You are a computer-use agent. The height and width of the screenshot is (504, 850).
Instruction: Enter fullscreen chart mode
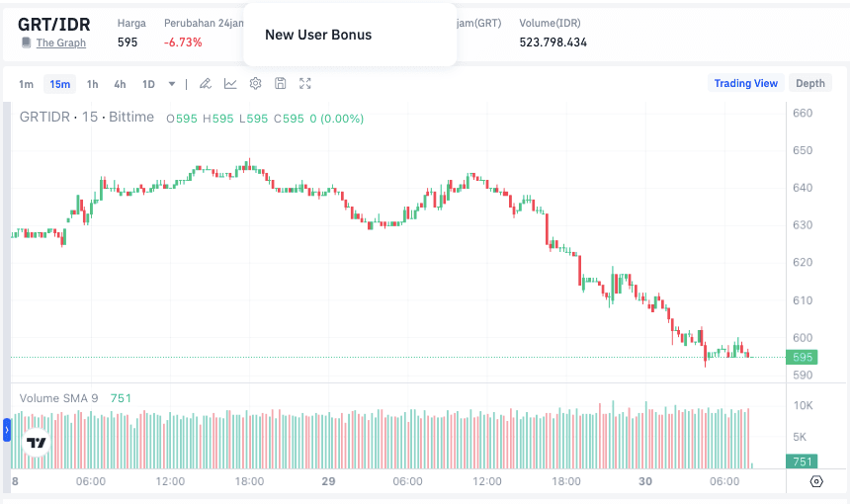pos(305,84)
